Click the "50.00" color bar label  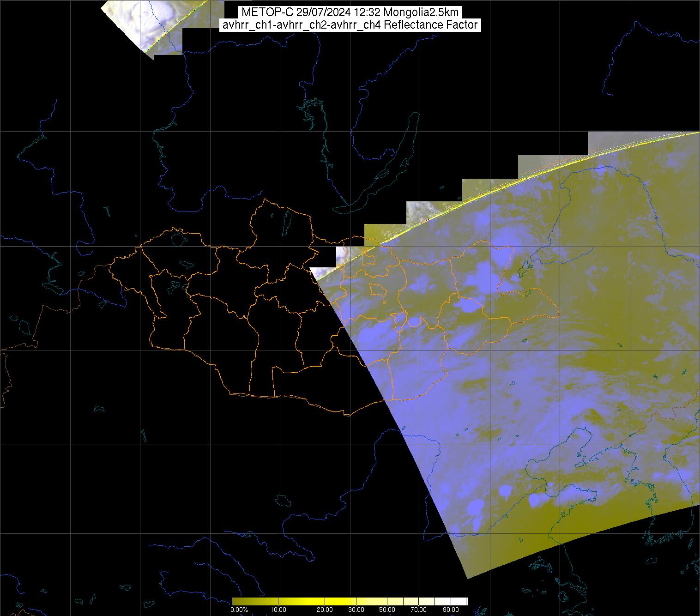point(387,610)
